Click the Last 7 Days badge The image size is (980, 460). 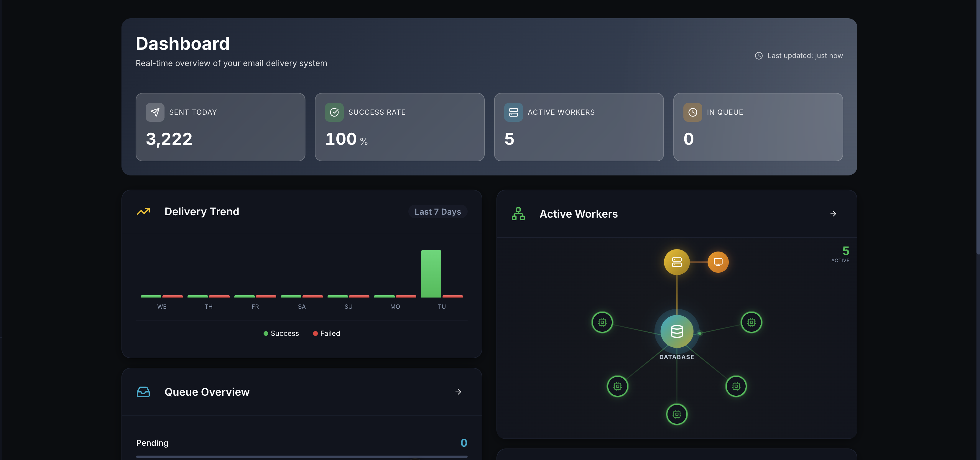(438, 211)
